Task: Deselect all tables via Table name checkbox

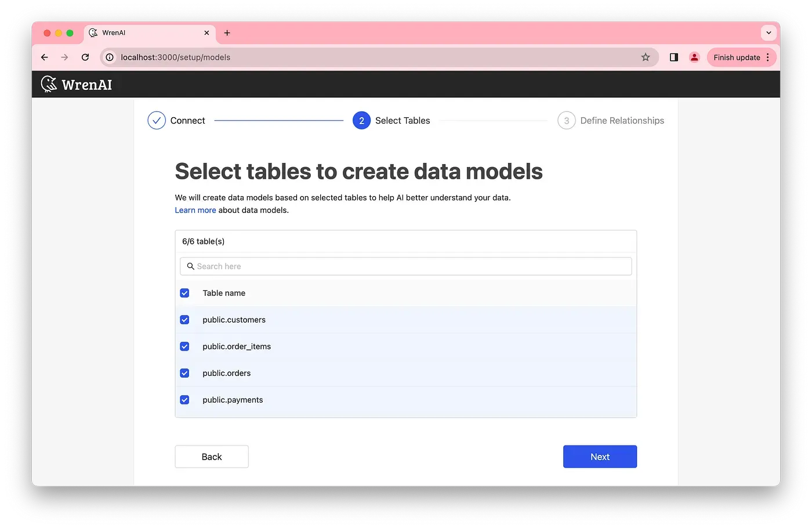Action: click(x=184, y=293)
